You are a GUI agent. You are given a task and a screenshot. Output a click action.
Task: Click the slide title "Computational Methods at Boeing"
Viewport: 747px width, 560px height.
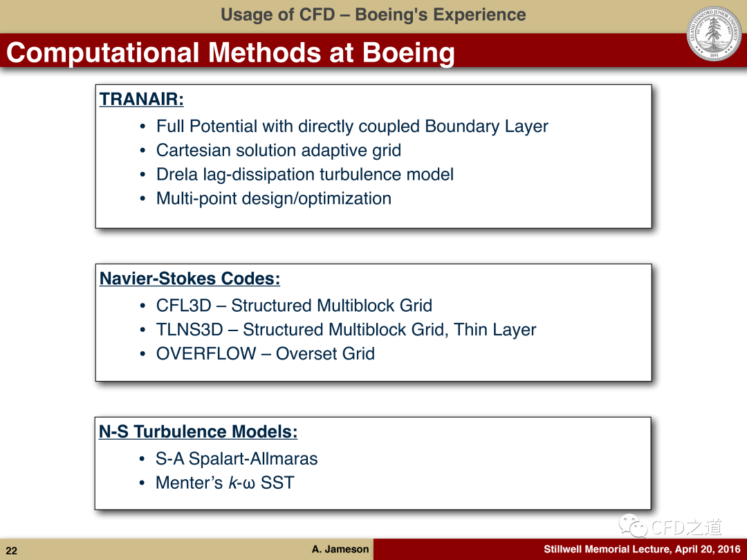coord(230,53)
